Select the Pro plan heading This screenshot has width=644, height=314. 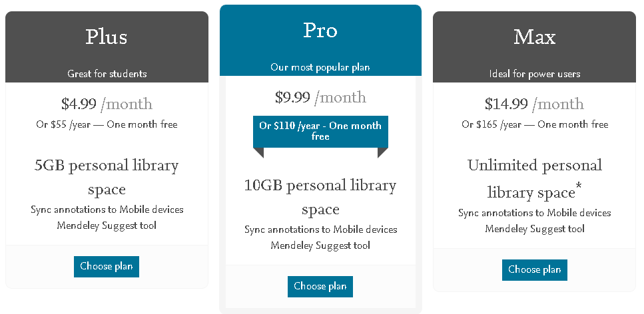320,30
